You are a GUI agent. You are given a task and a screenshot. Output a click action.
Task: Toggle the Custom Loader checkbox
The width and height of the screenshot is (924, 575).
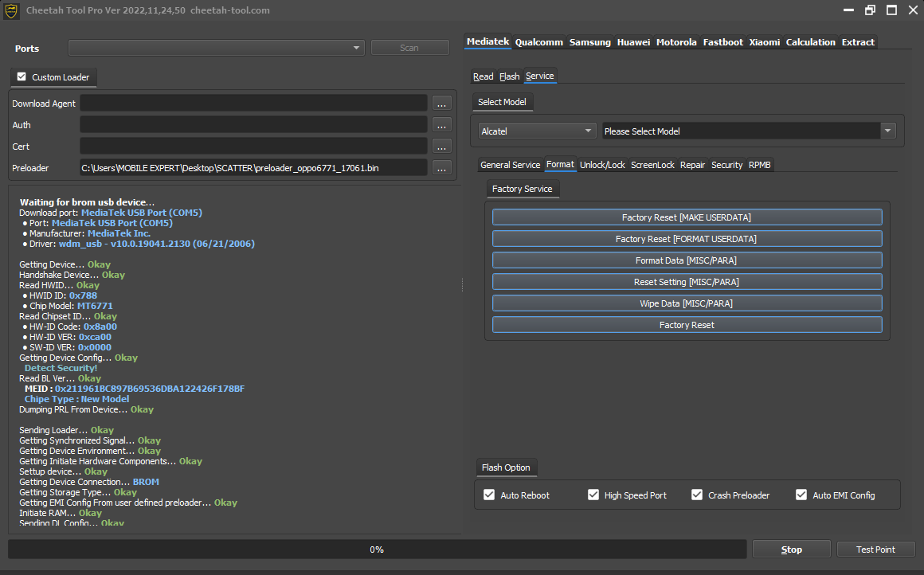tap(22, 76)
